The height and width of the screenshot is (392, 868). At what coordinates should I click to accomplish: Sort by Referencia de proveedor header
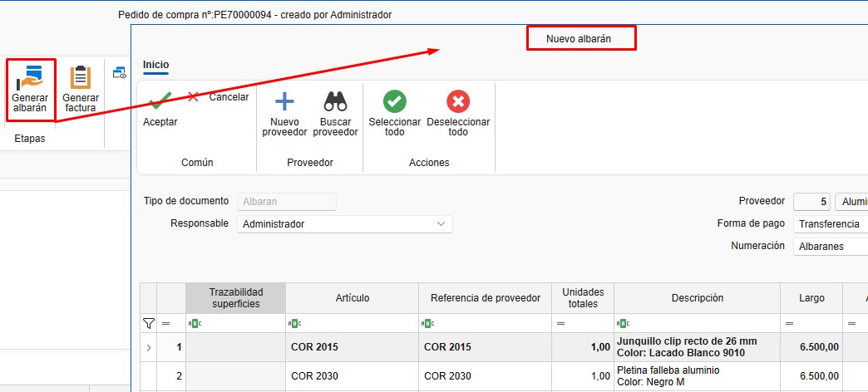coord(485,298)
